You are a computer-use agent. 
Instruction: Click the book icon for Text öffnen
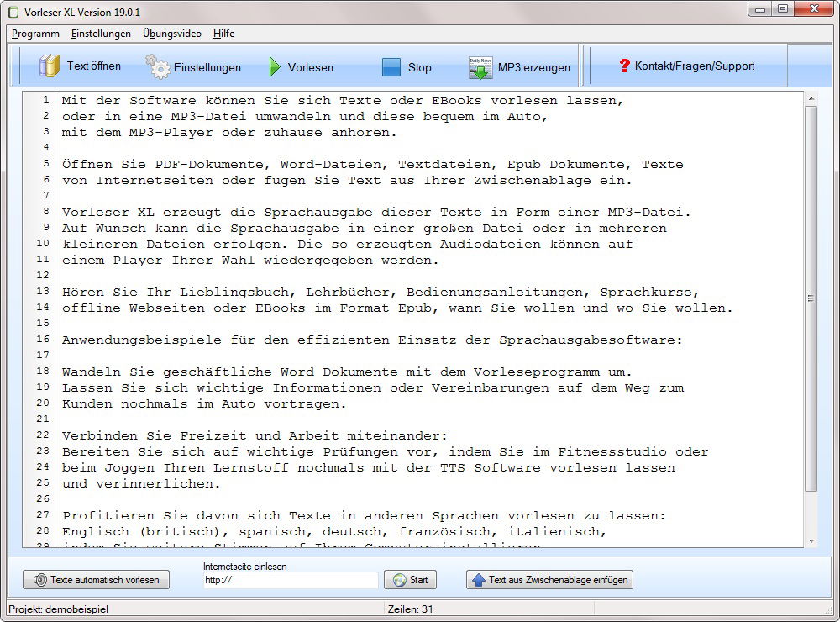[50, 66]
